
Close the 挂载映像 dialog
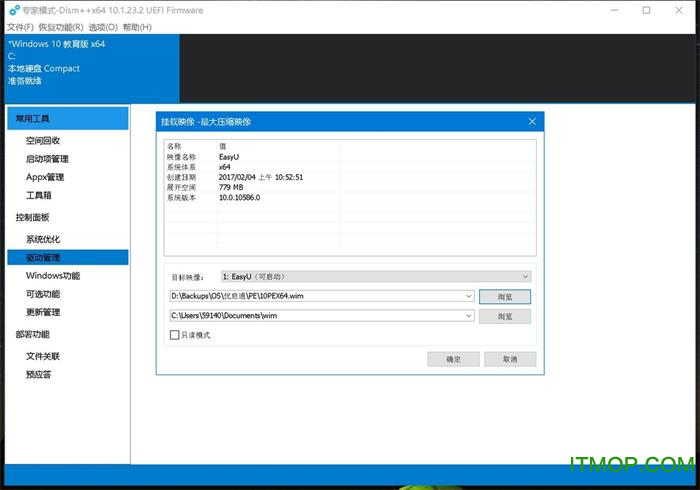[532, 121]
